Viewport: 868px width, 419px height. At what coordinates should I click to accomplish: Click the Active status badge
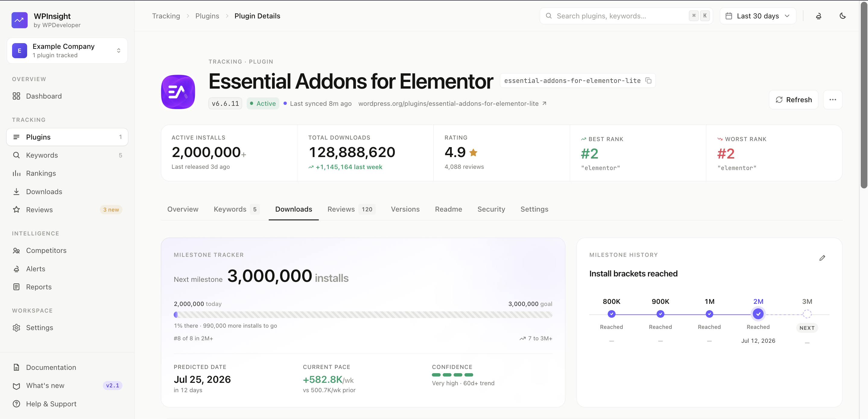tap(263, 103)
